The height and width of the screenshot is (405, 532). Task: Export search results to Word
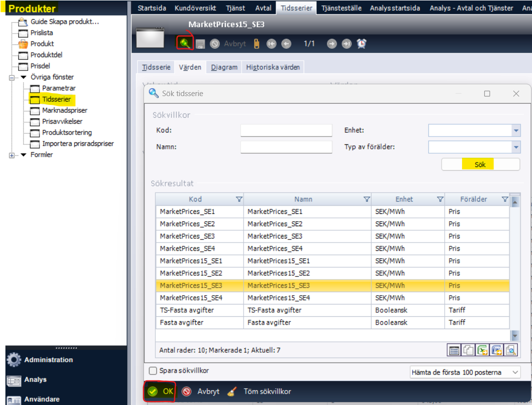click(x=497, y=350)
